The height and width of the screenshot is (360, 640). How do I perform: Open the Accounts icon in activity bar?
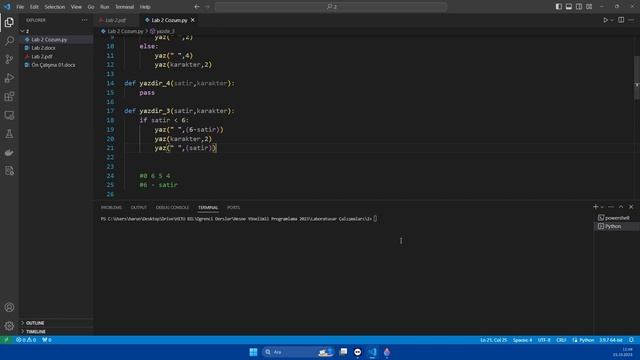click(x=9, y=307)
